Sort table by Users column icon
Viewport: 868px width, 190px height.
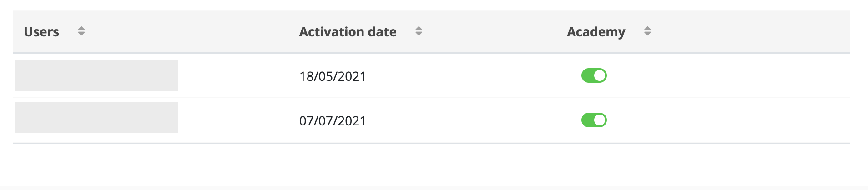(81, 31)
